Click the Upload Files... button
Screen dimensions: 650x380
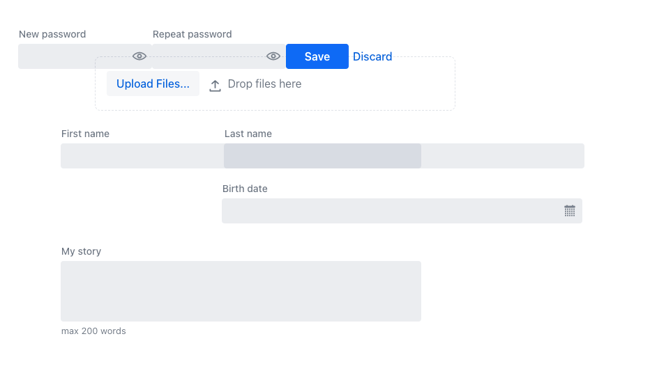pos(153,84)
